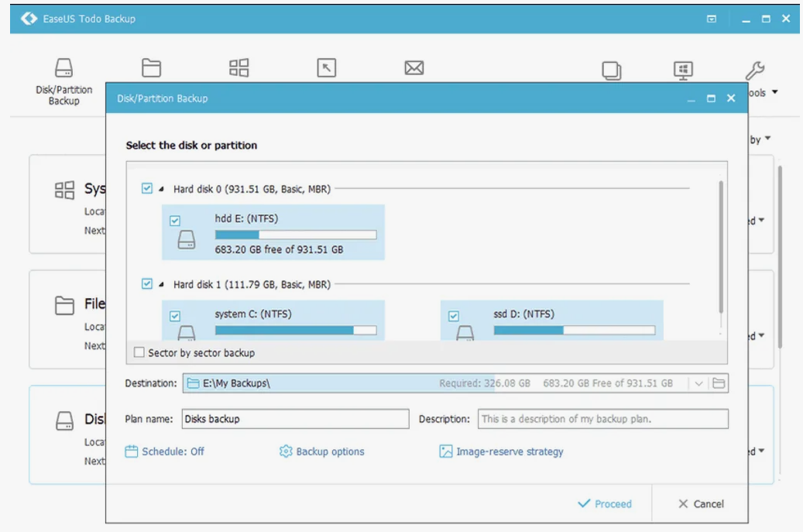
Task: Uncheck the ssd D: partition checkbox
Action: coord(453,316)
